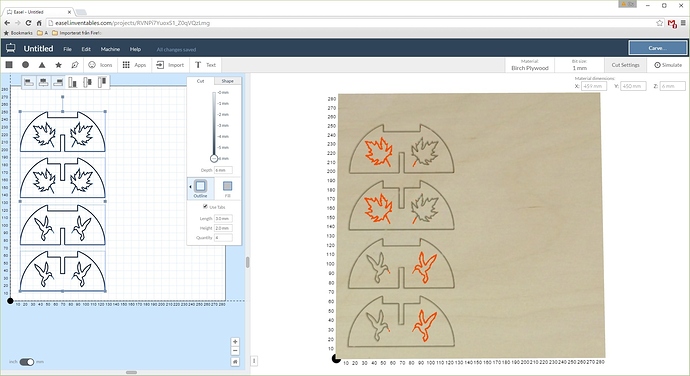The height and width of the screenshot is (376, 690).
Task: Select the star shape tool
Action: [58, 65]
